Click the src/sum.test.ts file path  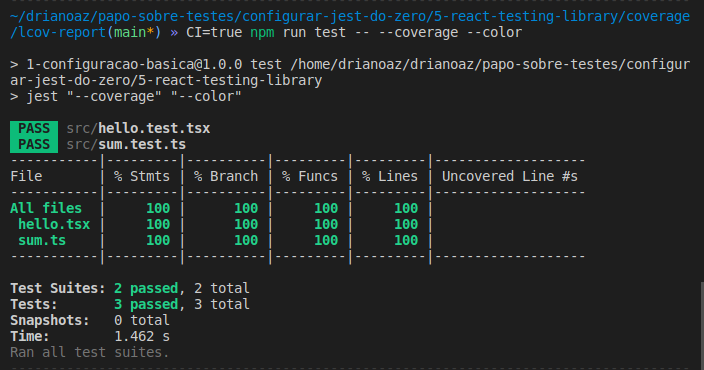(126, 145)
